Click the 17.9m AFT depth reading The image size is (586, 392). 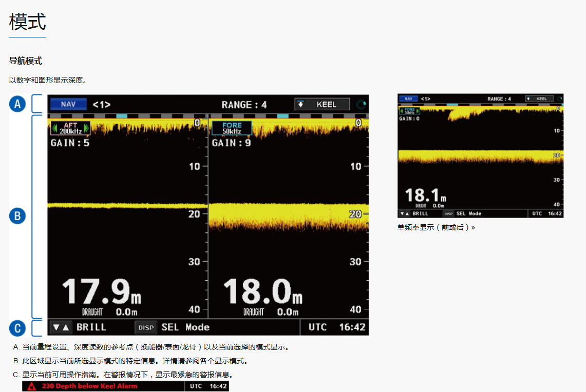[x=101, y=292]
